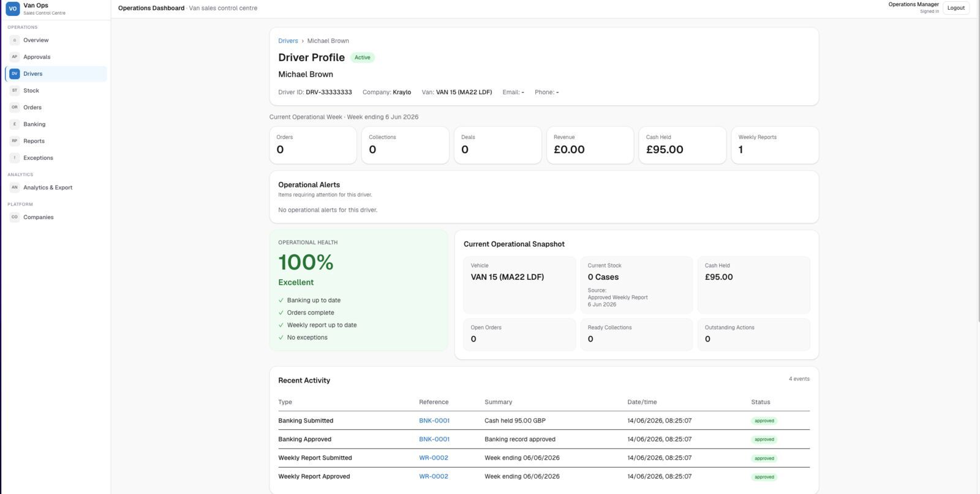This screenshot has width=980, height=494.
Task: Go to Exceptions page
Action: 56,158
